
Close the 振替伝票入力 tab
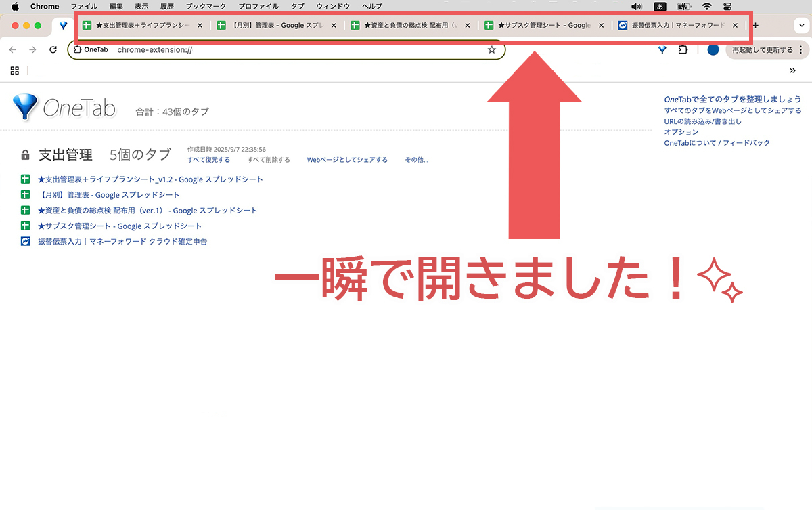(x=735, y=26)
